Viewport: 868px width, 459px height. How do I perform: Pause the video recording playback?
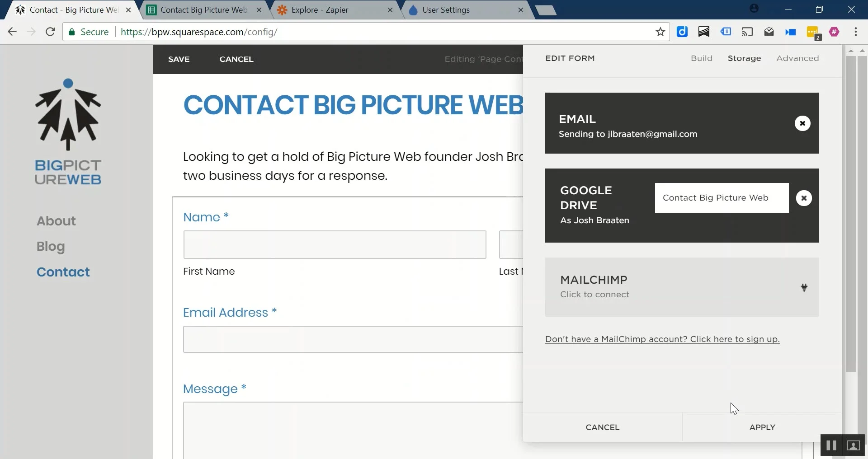(831, 445)
